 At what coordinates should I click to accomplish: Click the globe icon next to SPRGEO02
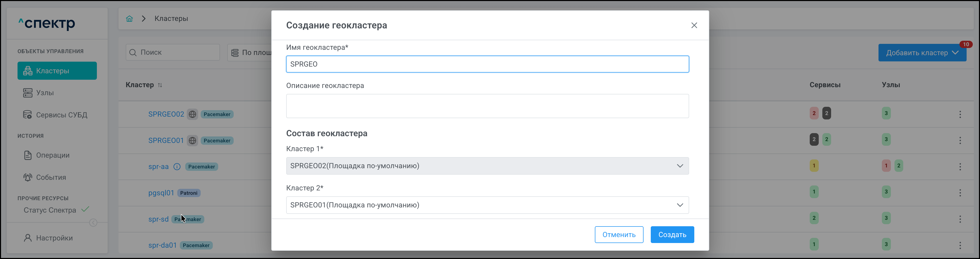(192, 114)
